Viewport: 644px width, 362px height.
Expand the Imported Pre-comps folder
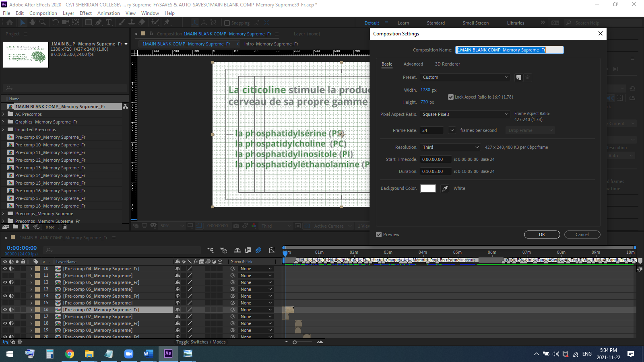coord(4,129)
